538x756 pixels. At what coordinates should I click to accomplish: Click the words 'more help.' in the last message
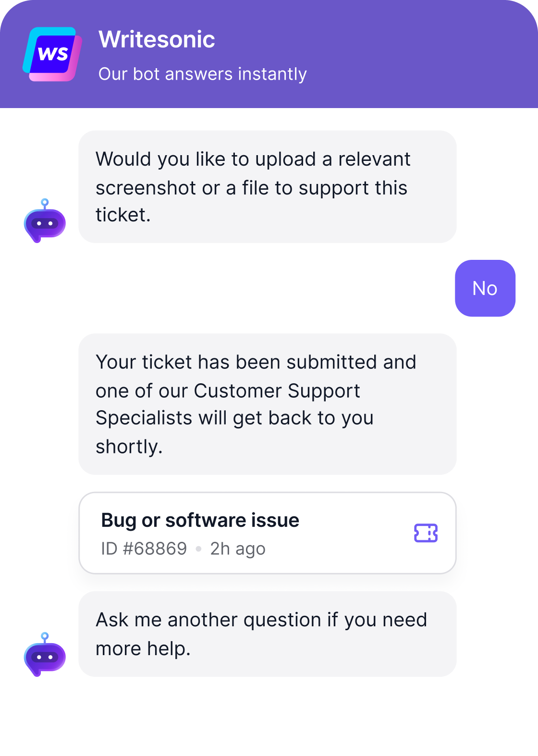pyautogui.click(x=143, y=648)
